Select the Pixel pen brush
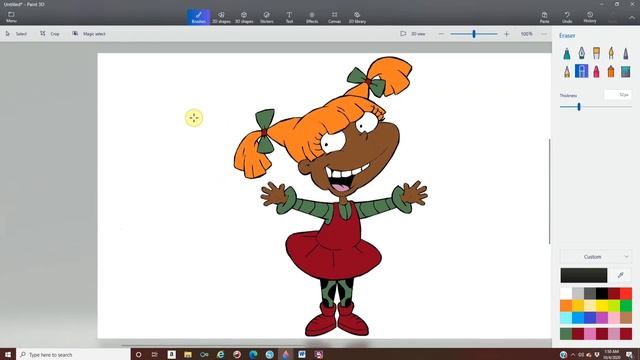The height and width of the screenshot is (360, 640). pyautogui.click(x=626, y=53)
